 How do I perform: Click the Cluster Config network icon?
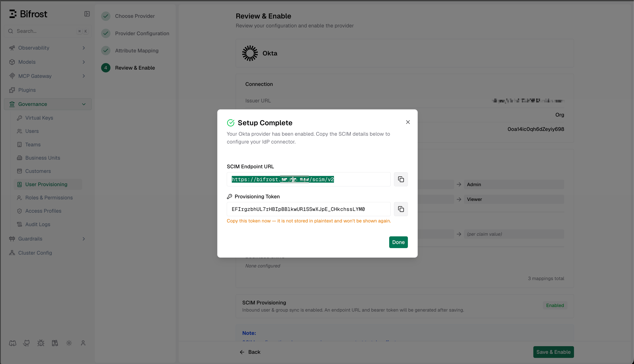coord(12,253)
